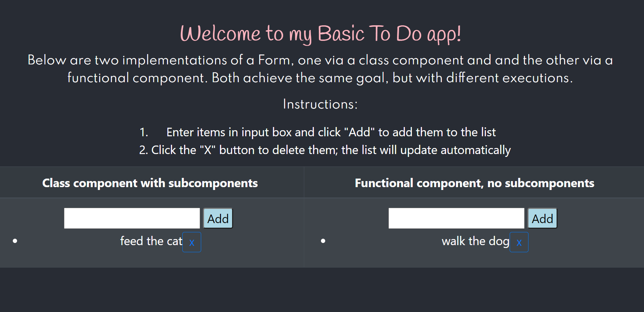Click the "Functional component, no subcomponents" header
The width and height of the screenshot is (644, 312).
pyautogui.click(x=474, y=183)
